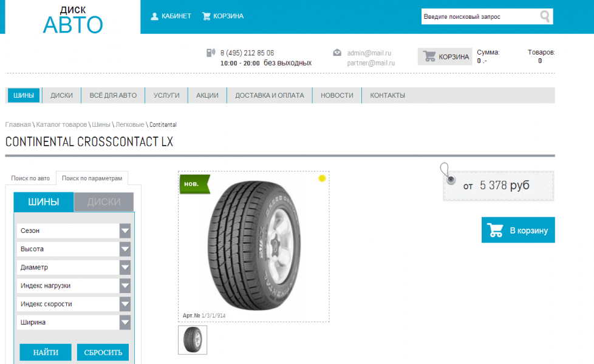Open the НОВОСТИ menu item
This screenshot has width=594, height=364.
[336, 95]
